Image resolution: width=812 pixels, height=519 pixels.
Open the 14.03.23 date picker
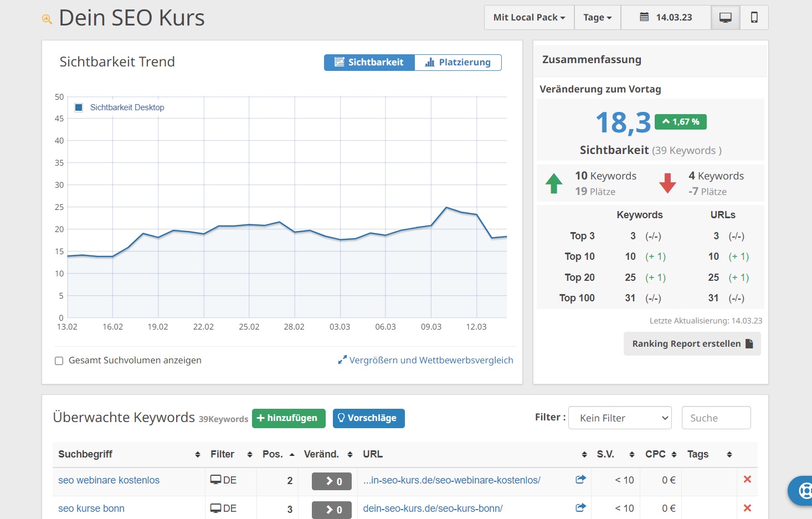coord(666,18)
